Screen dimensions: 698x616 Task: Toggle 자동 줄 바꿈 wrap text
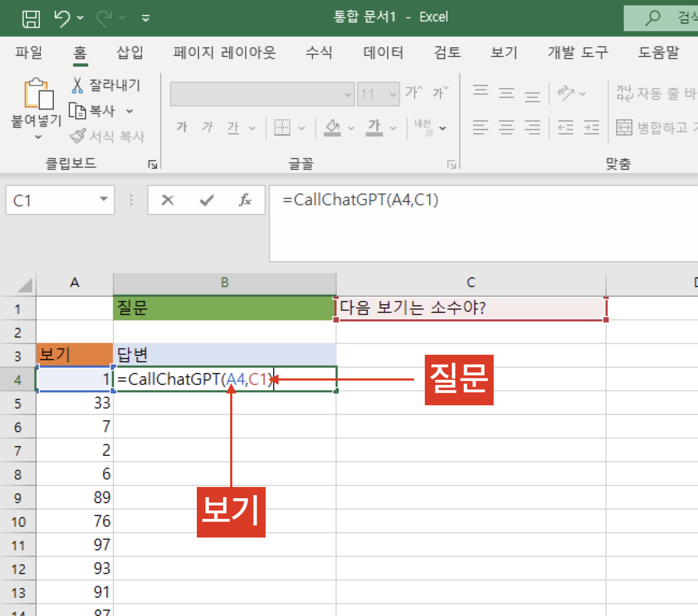pos(657,94)
